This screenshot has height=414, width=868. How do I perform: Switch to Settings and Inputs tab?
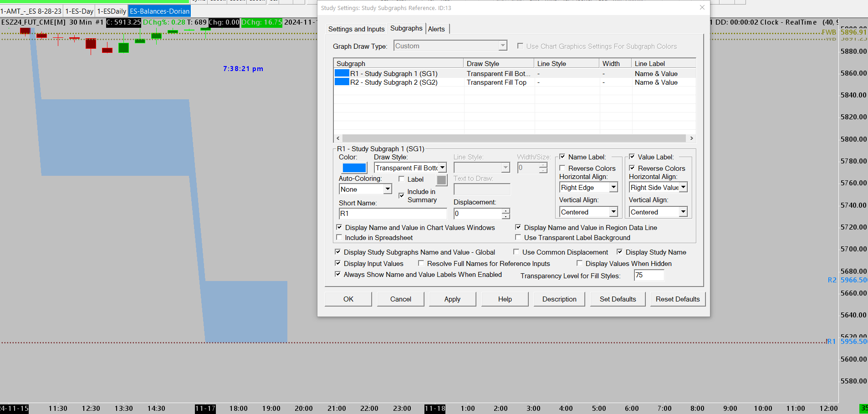tap(356, 29)
